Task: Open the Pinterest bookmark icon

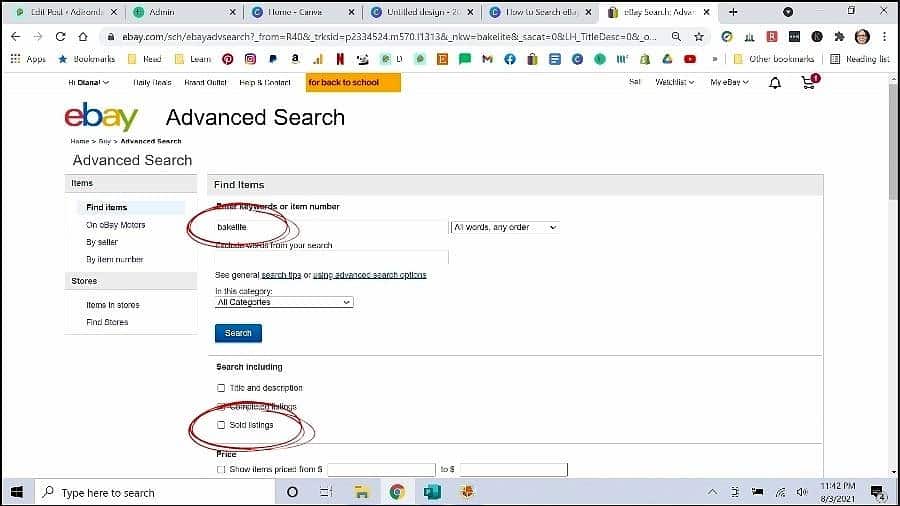Action: [228, 59]
